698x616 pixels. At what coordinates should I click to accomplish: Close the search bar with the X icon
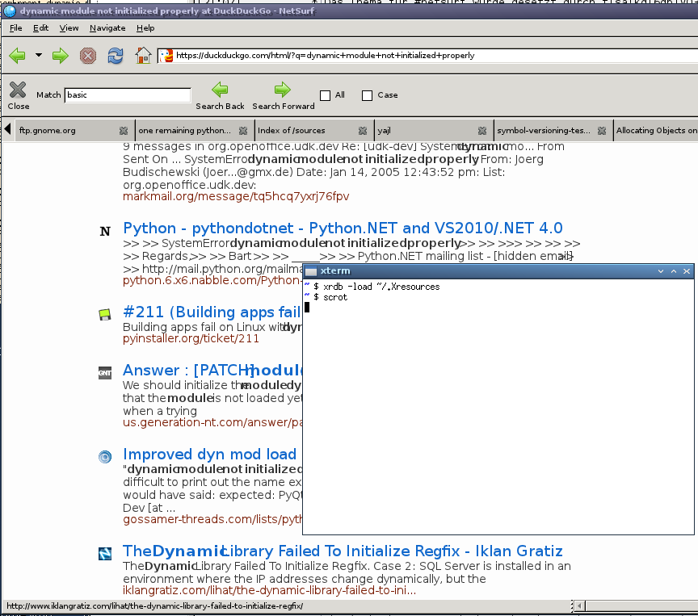click(x=18, y=90)
